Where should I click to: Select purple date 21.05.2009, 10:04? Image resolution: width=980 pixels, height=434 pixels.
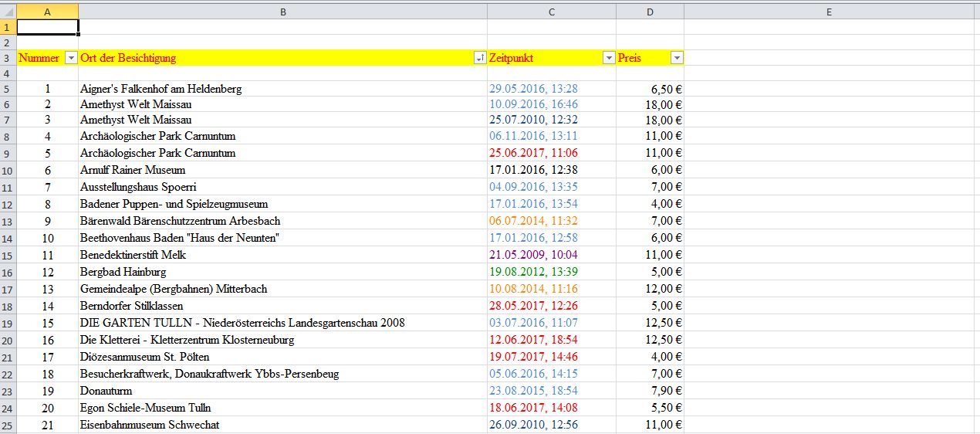[552, 255]
